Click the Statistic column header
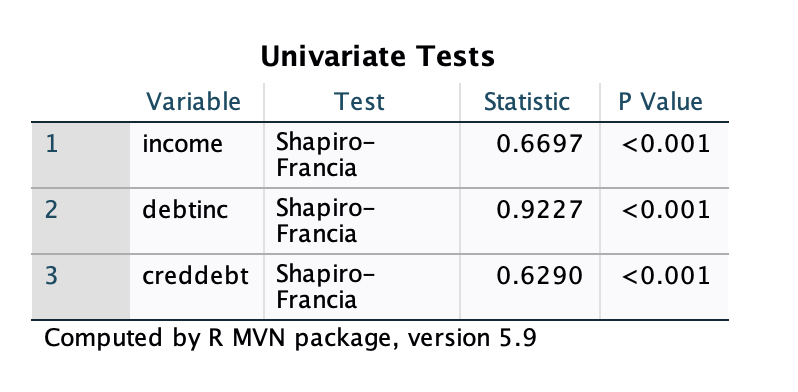This screenshot has height=392, width=798. tap(527, 102)
